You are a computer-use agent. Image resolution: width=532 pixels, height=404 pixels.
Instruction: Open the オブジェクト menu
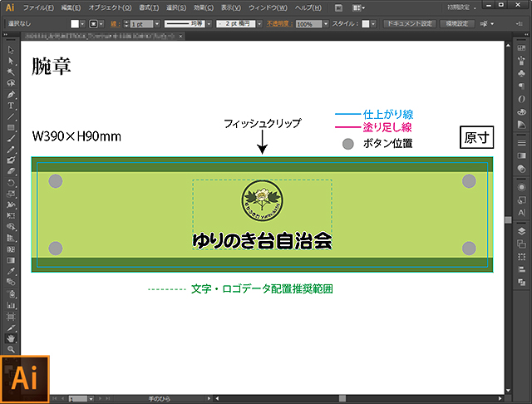pyautogui.click(x=110, y=7)
